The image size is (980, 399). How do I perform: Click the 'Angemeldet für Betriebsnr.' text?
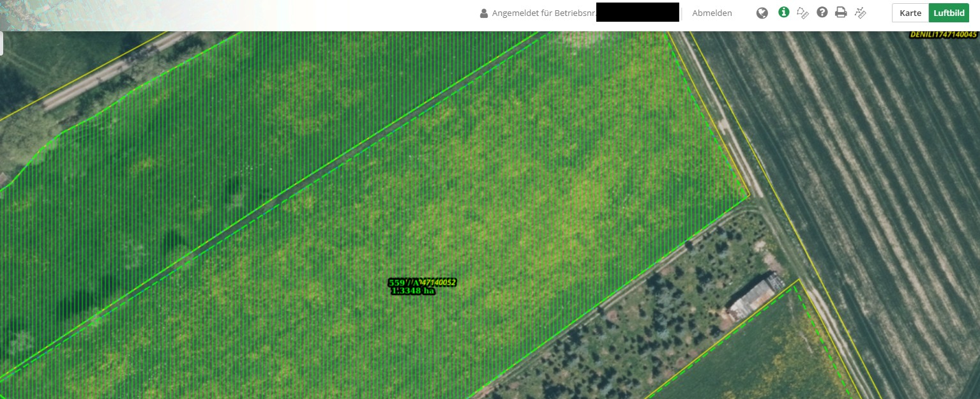[x=543, y=13]
